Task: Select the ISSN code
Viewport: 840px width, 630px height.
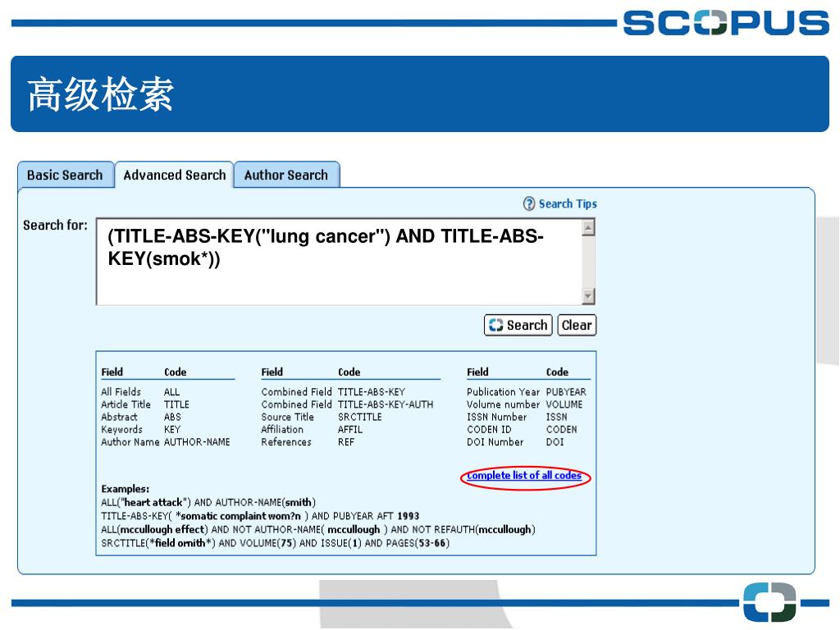Action: 557,417
